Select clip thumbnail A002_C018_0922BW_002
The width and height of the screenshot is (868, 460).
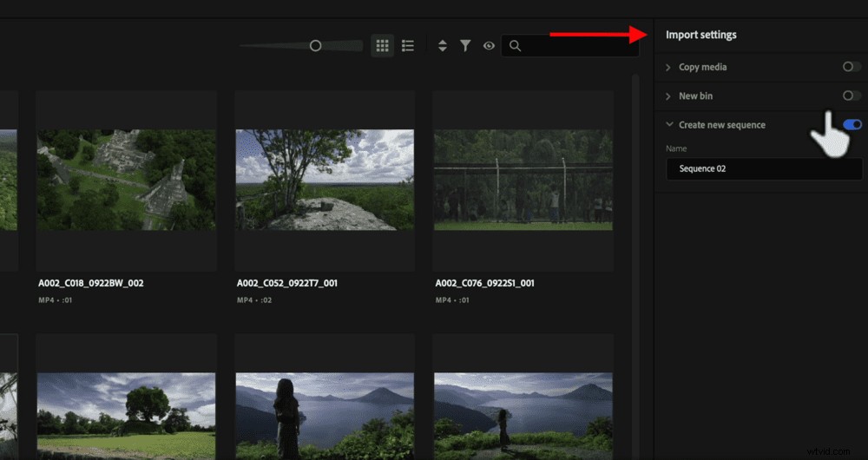(126, 180)
